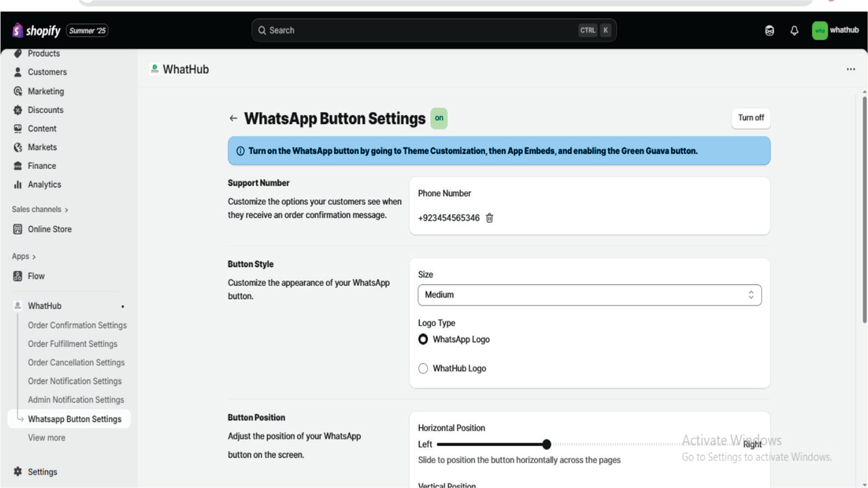868x488 pixels.
Task: Click the back arrow beside WhatsApp Button Settings
Action: click(x=233, y=118)
